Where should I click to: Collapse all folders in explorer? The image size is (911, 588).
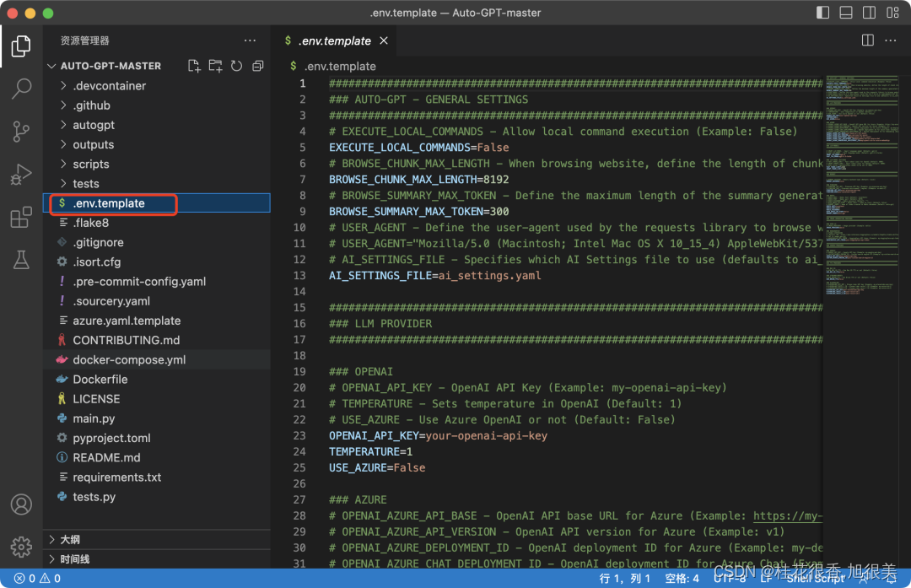258,66
